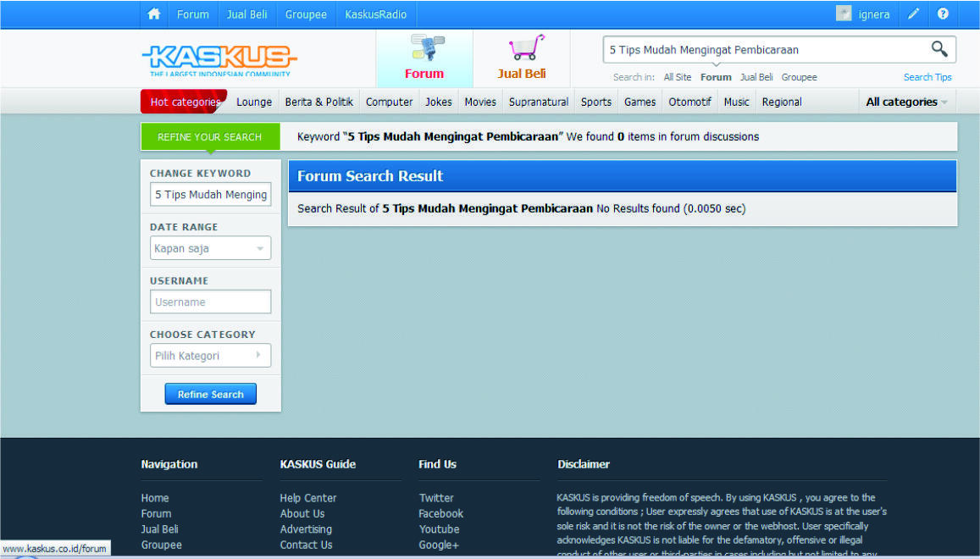Select the Hot categories tab
Viewport: 980px width, 559px height.
click(x=184, y=102)
